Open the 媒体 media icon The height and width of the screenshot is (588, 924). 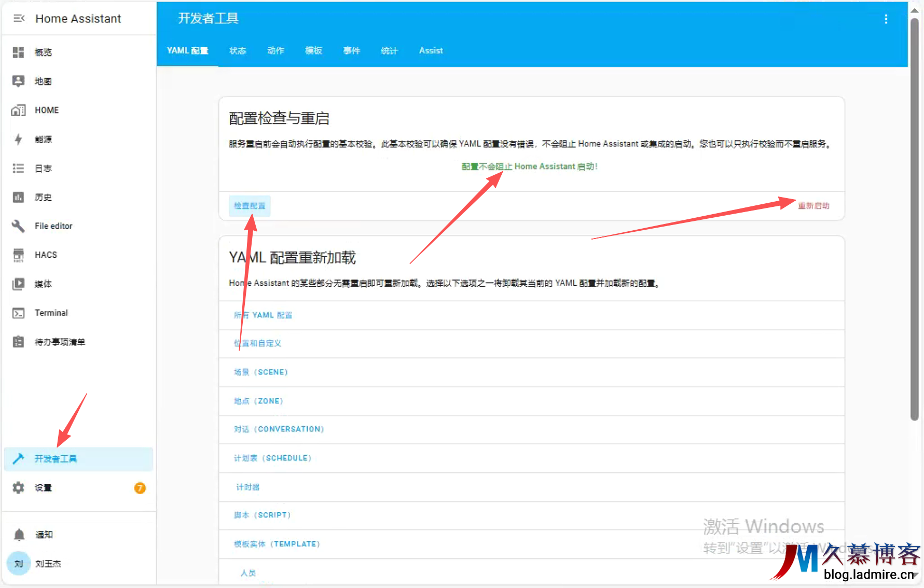(x=19, y=284)
